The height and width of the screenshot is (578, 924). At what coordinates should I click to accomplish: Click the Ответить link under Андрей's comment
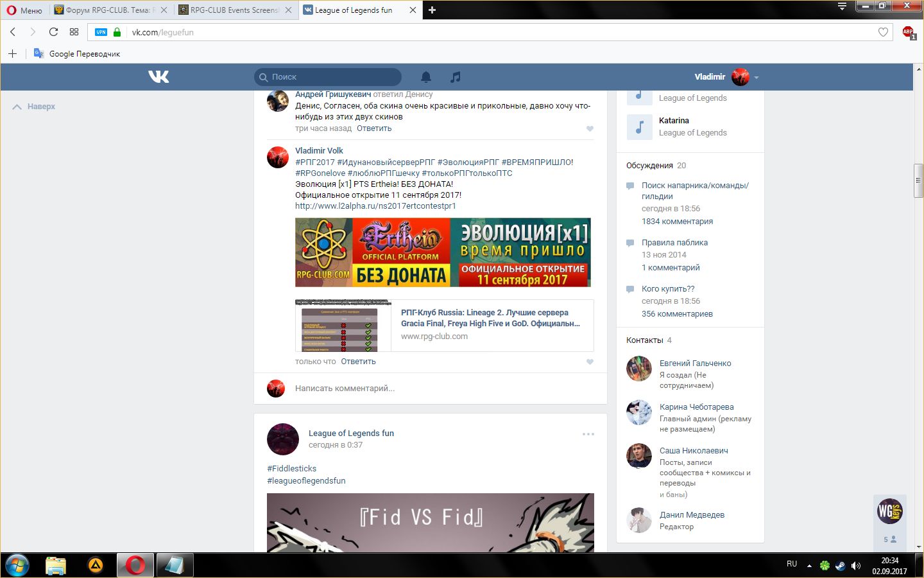(x=374, y=128)
